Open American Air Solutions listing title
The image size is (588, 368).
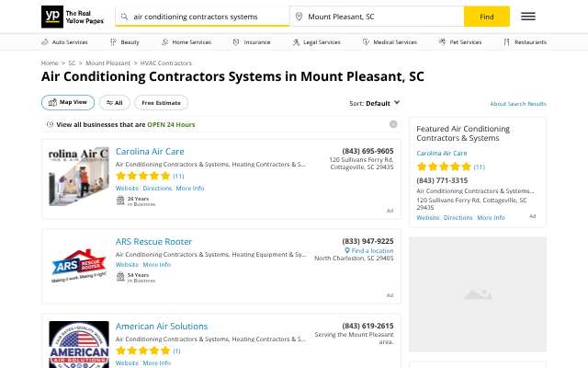(162, 327)
